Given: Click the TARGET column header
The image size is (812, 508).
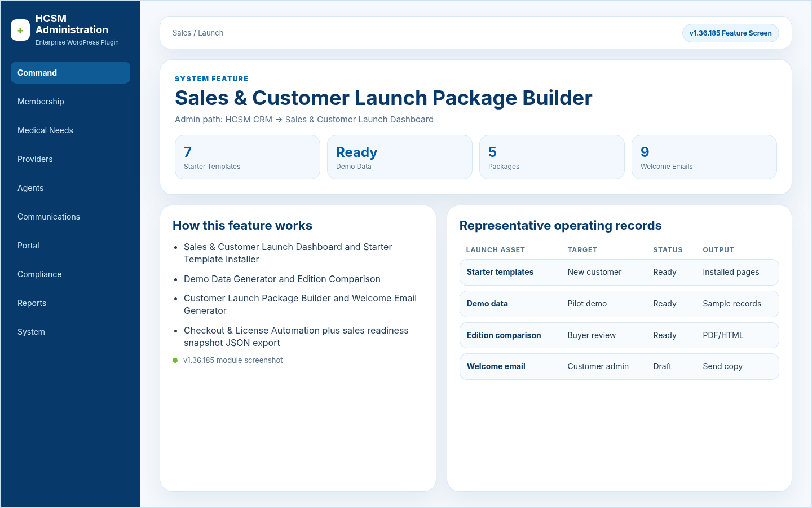Looking at the screenshot, I should (582, 249).
